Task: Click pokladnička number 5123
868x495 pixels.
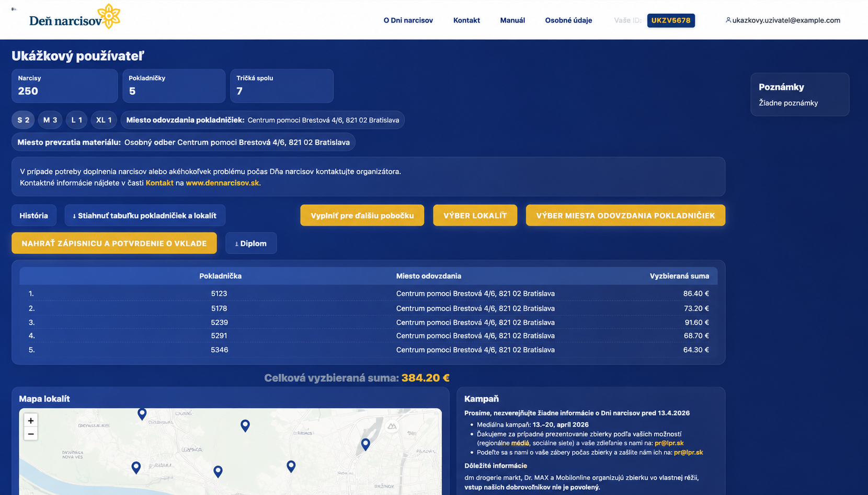Action: pos(219,294)
